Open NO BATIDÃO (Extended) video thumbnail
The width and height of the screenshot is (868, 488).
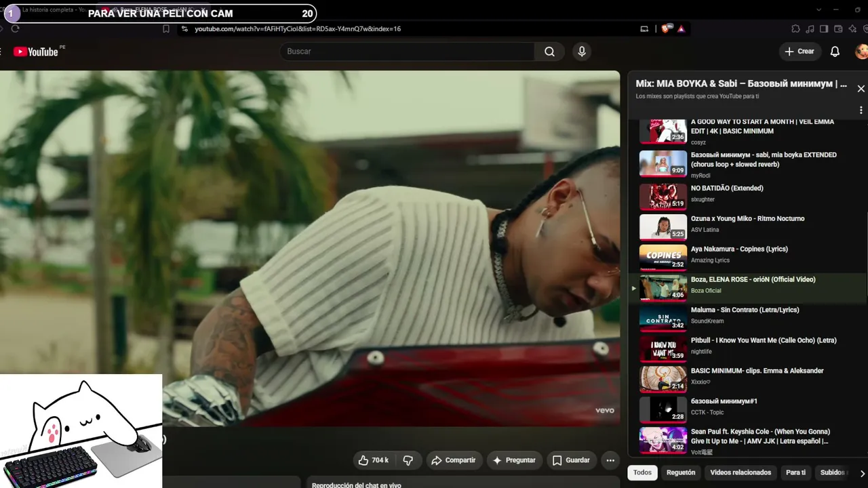point(663,197)
